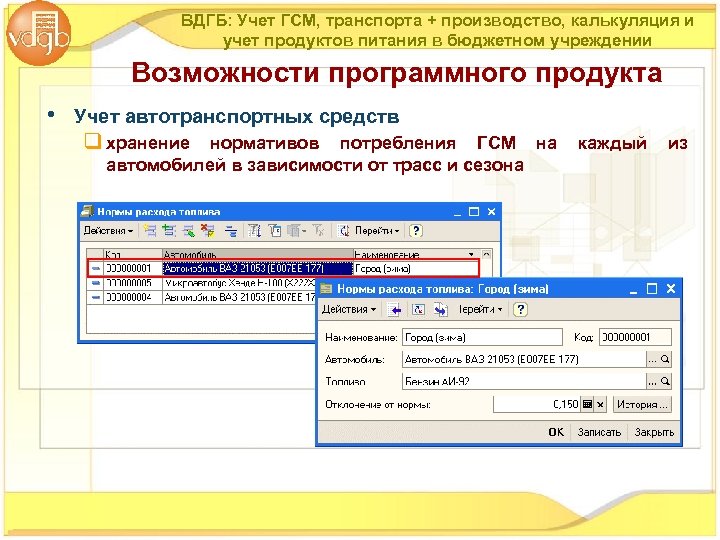
Task: Click the Автомобиль column header
Action: pos(258,254)
